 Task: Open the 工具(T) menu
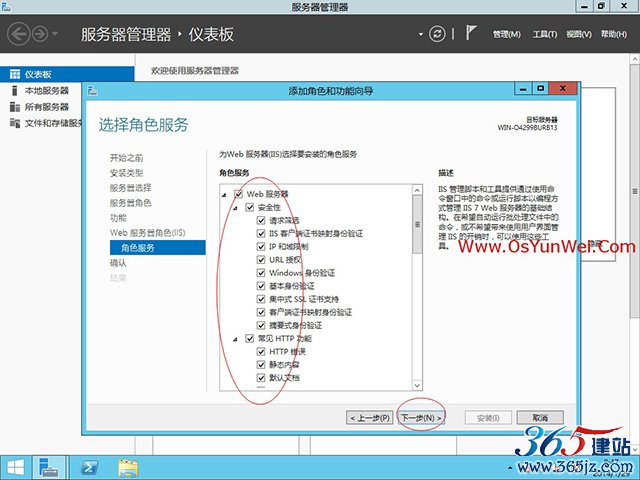tap(545, 34)
